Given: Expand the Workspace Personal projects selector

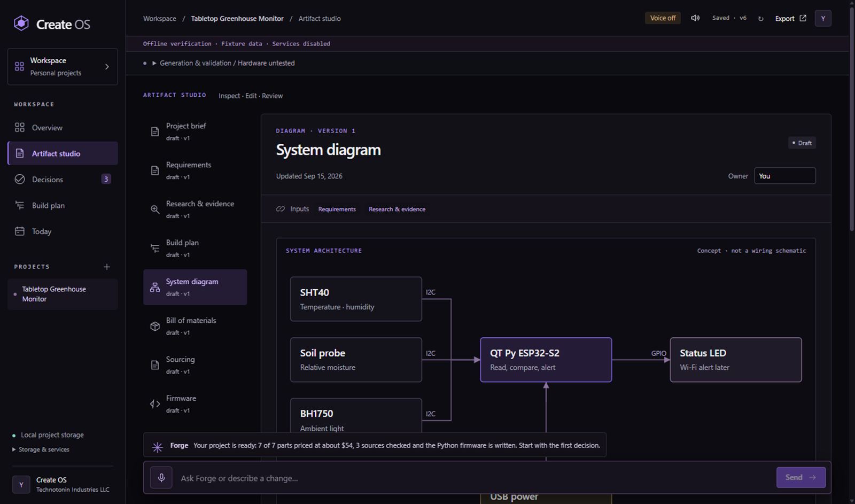Looking at the screenshot, I should point(63,67).
